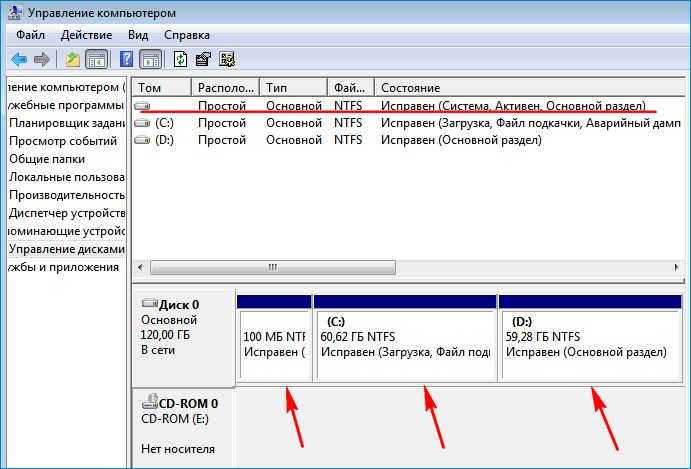This screenshot has height=469, width=691.
Task: Select the (D:) 59,28 ГБ partition block
Action: (591, 338)
